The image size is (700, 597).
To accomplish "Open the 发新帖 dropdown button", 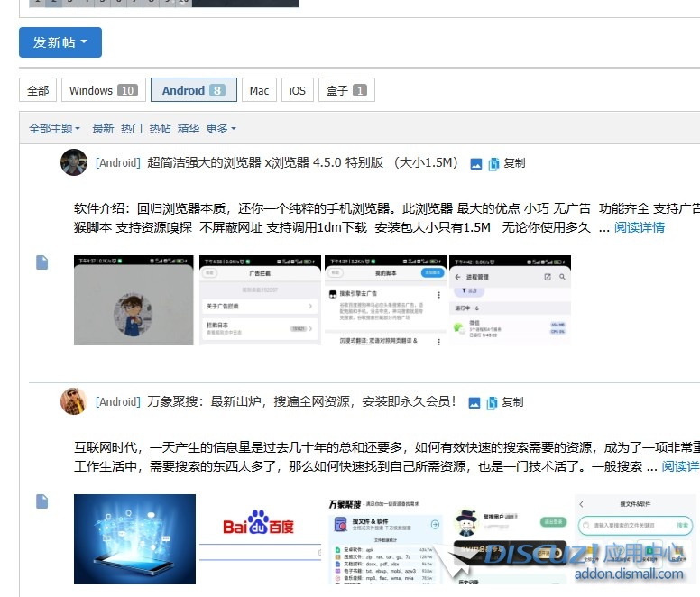I will 60,42.
